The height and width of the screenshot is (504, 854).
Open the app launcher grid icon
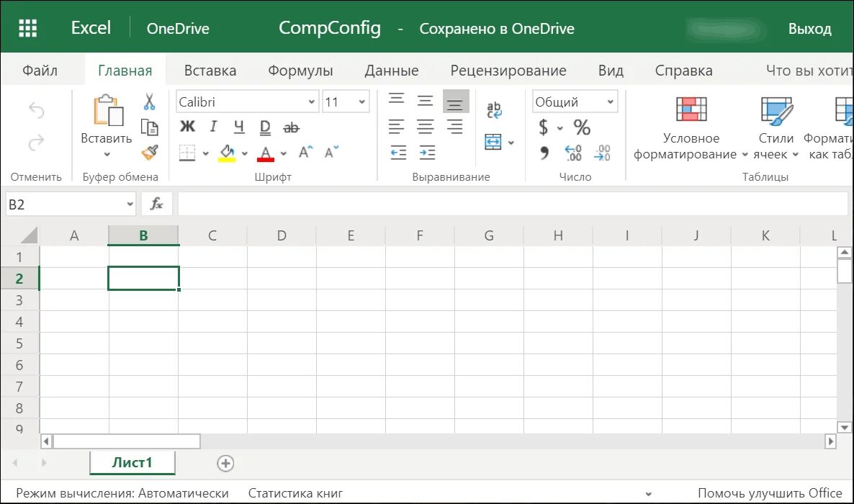[28, 28]
